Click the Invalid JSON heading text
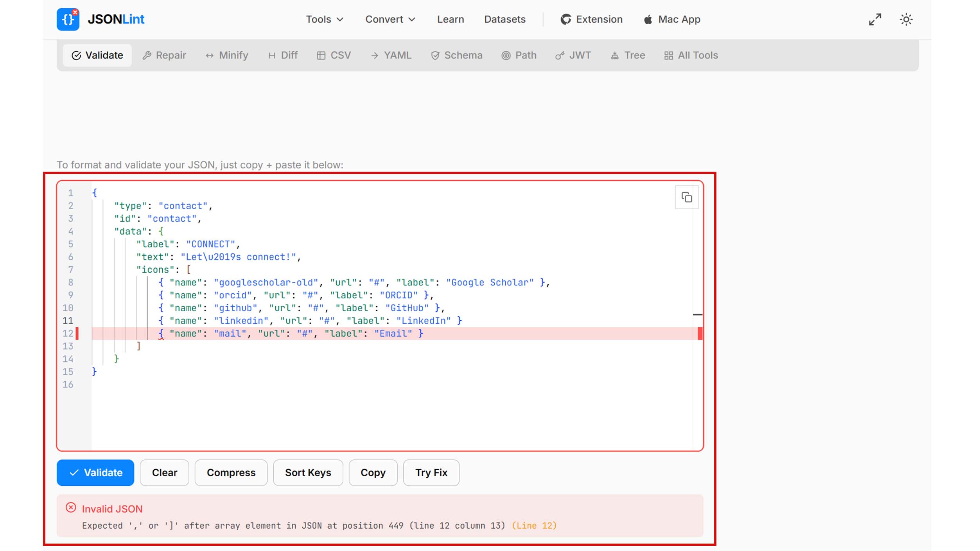Viewport: 980px width, 551px height. [112, 509]
